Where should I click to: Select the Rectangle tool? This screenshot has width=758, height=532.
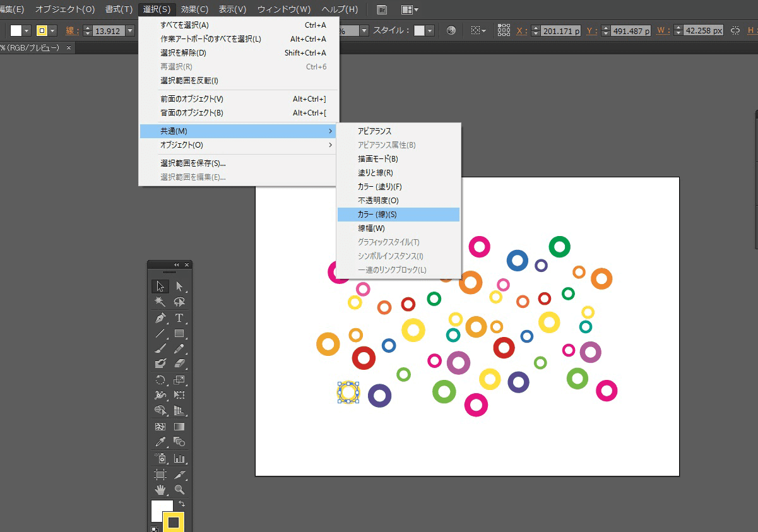tap(179, 333)
